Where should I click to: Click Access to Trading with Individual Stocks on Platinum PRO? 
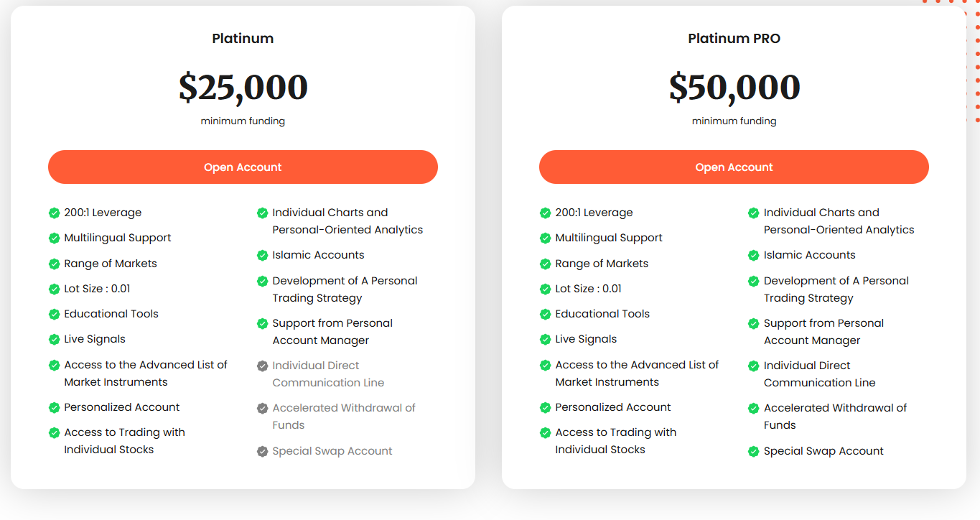[615, 440]
